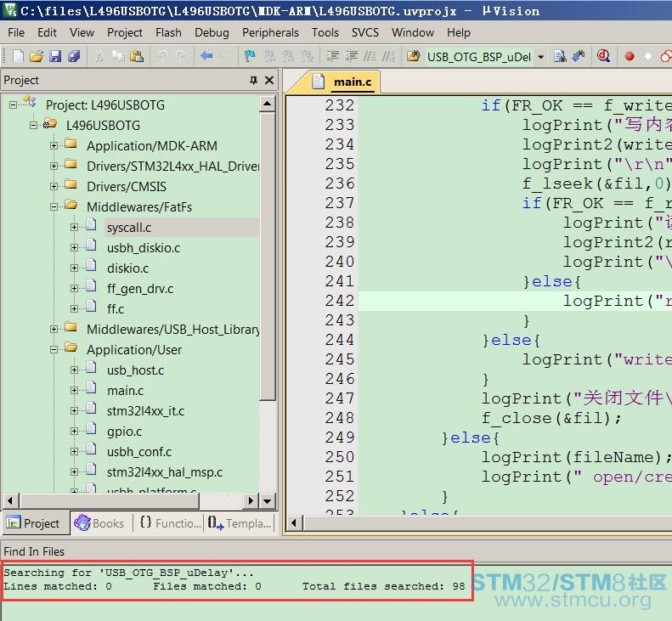
Task: Expand Middlewares/USB_Host_Library folder
Action: point(54,329)
